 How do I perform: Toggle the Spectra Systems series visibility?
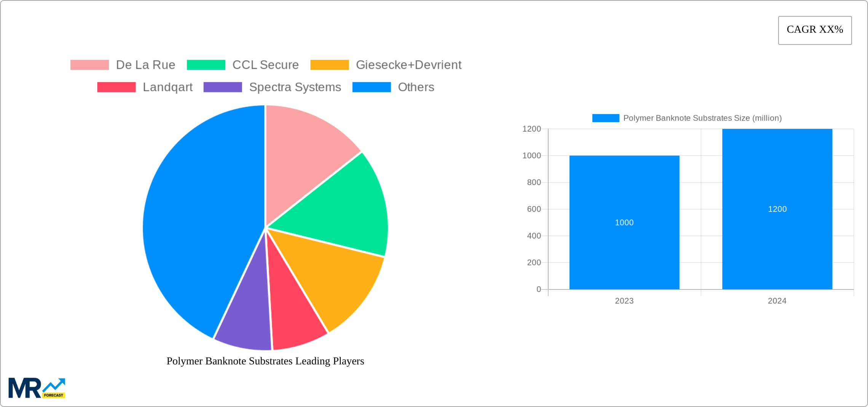tap(294, 87)
